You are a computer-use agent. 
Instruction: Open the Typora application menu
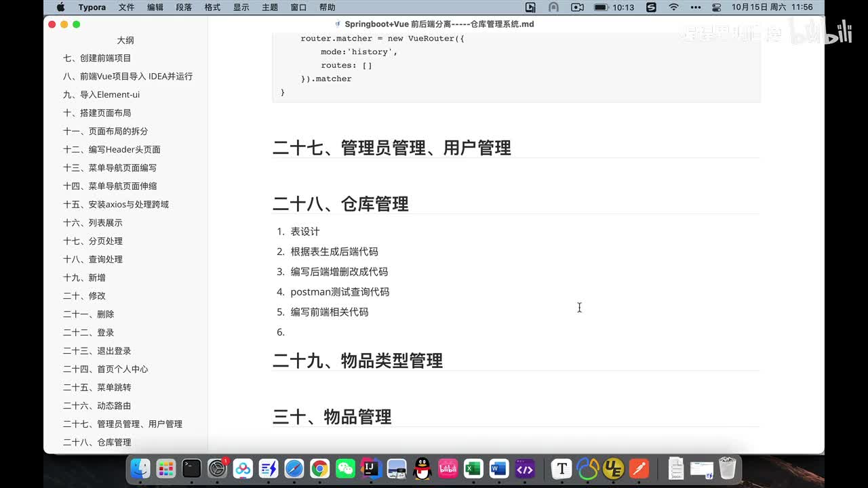[x=92, y=7]
